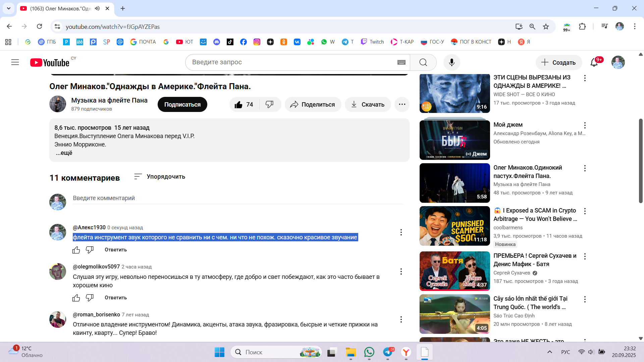Expand description with ...ещё
The height and width of the screenshot is (362, 644).
(64, 153)
